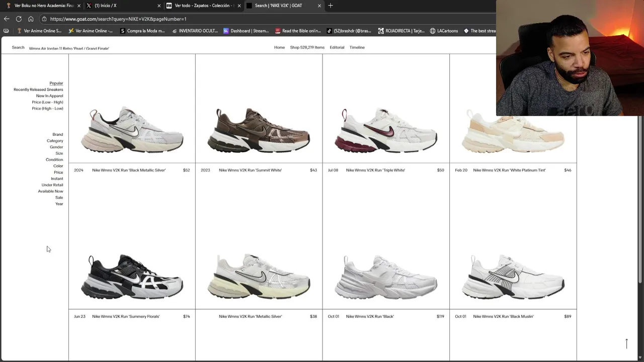Close the '(1) Inicio / X' tab
The height and width of the screenshot is (362, 644).
pyautogui.click(x=159, y=6)
